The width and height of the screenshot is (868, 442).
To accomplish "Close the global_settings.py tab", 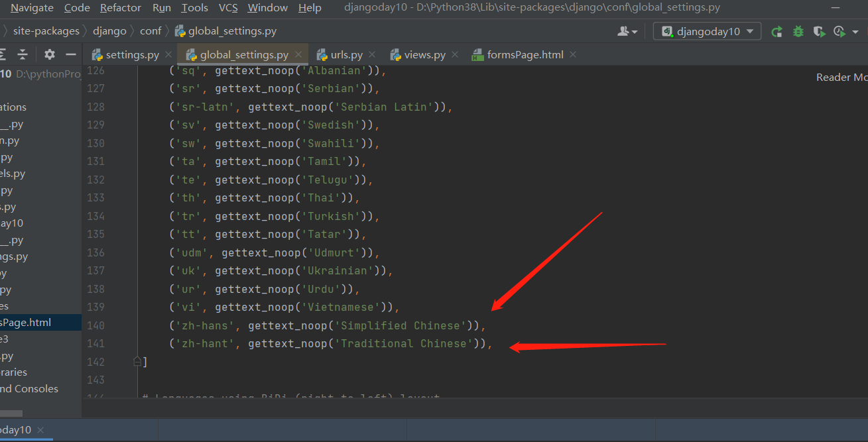I will (x=299, y=55).
